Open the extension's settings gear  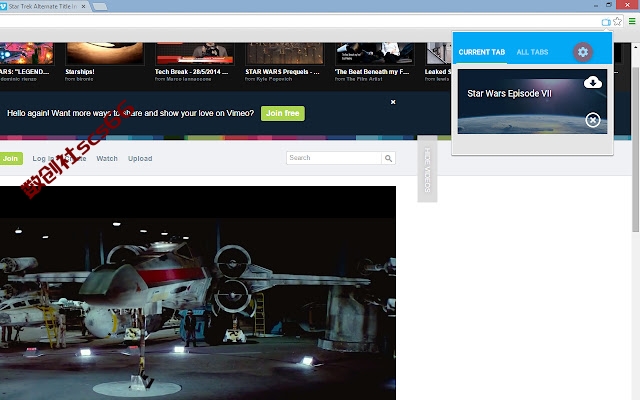point(582,52)
